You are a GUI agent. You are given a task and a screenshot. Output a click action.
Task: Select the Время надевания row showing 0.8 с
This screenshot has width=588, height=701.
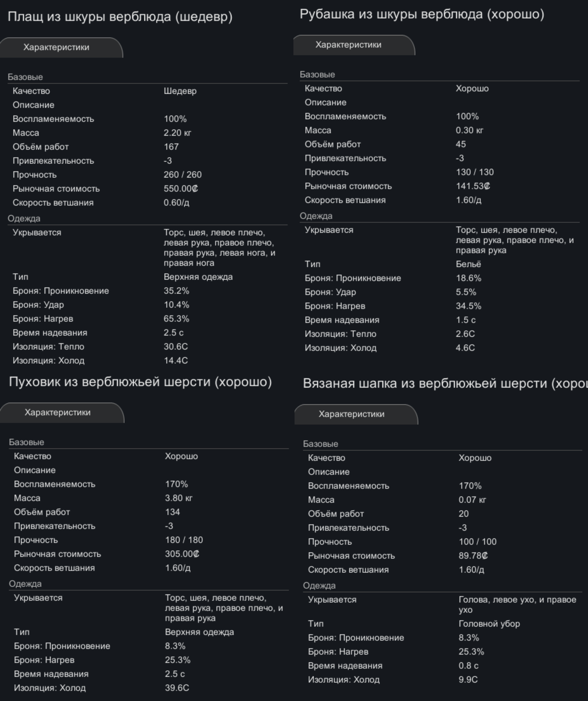[442, 666]
